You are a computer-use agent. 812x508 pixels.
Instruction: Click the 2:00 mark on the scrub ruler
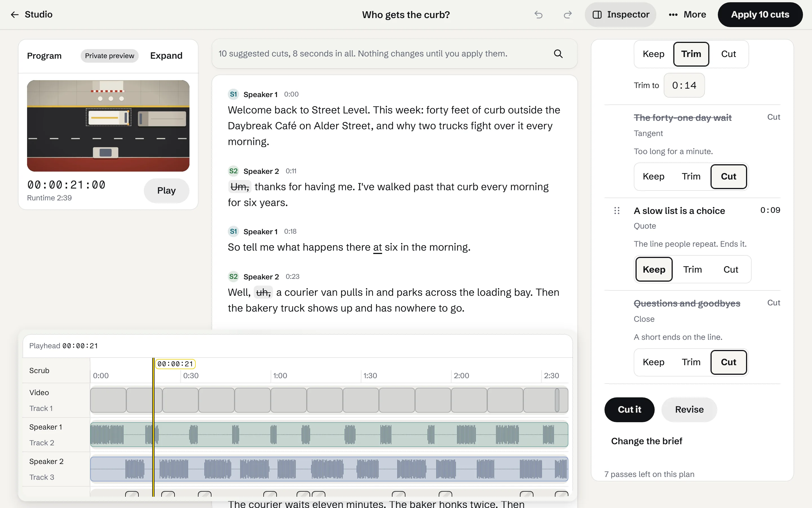coord(461,376)
